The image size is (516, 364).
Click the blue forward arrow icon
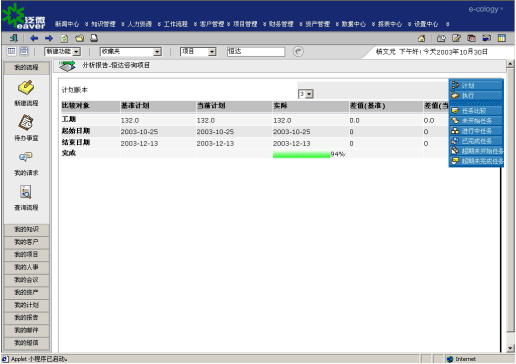[49, 38]
